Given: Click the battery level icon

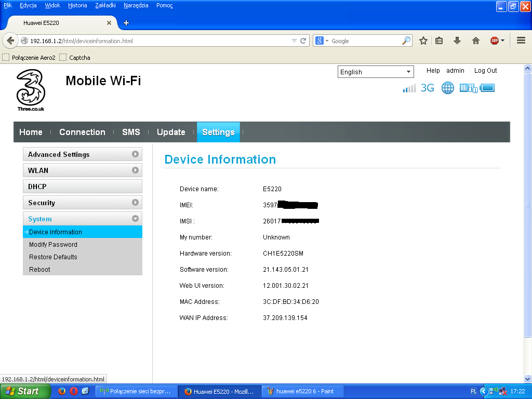Looking at the screenshot, I should tap(487, 88).
